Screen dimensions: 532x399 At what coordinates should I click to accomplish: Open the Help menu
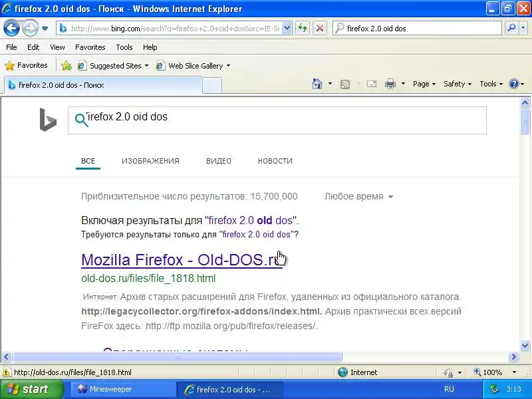tap(150, 47)
